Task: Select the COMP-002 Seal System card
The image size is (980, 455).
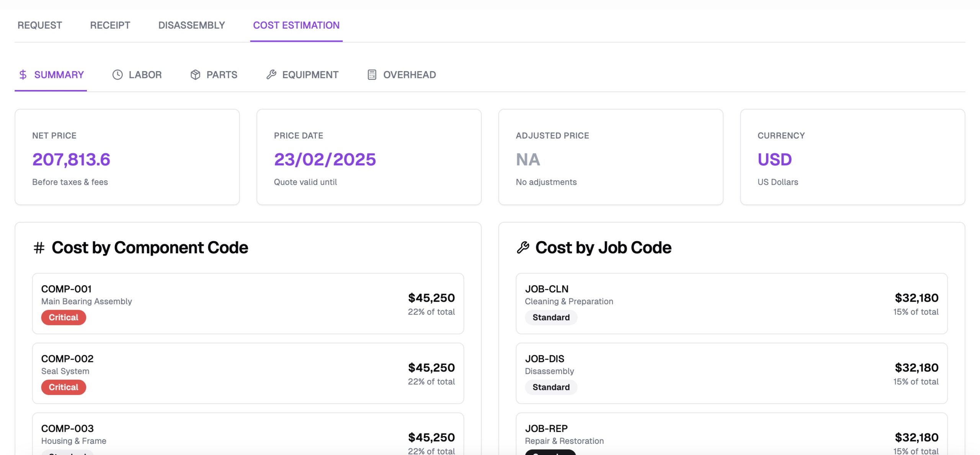Action: tap(248, 373)
